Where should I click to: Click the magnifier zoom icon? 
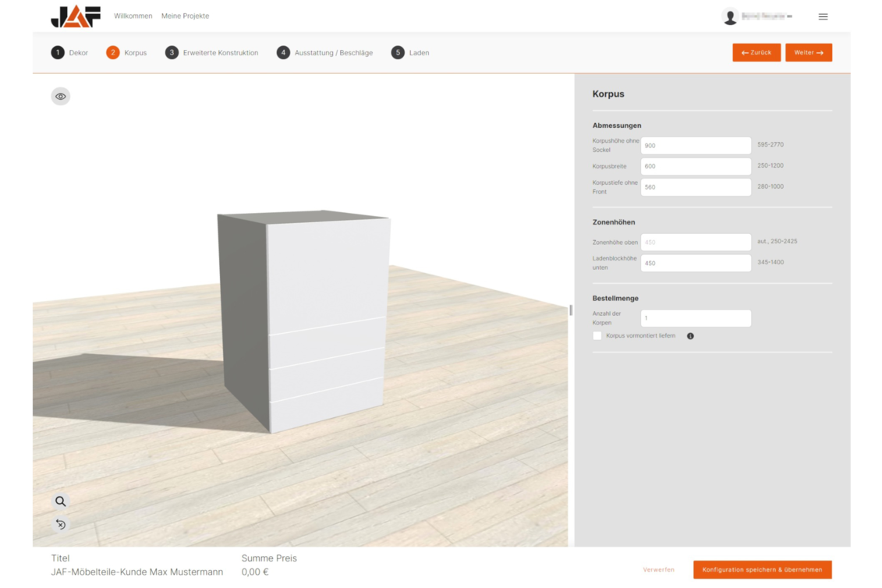[x=61, y=501]
